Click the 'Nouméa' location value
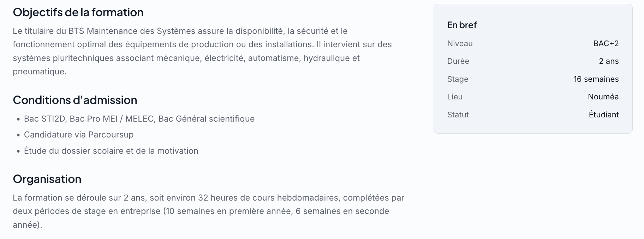Image resolution: width=644 pixels, height=239 pixels. tap(603, 97)
